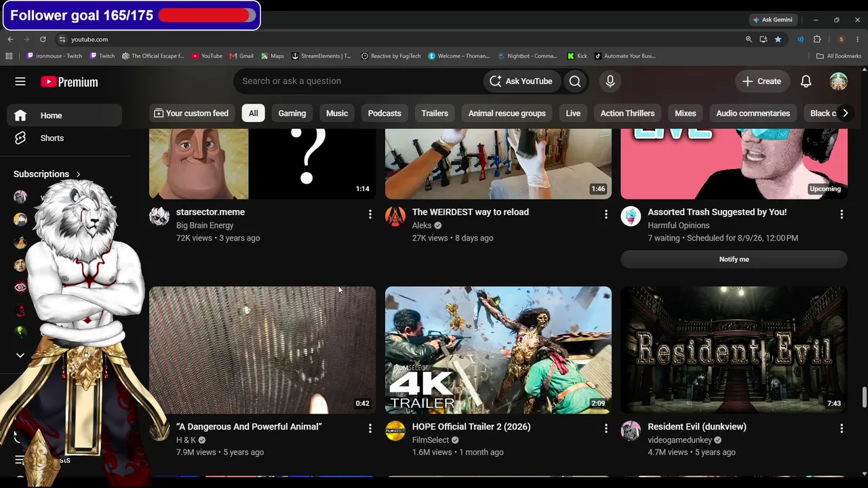This screenshot has width=868, height=488.
Task: Click the YouTube search input field
Action: coord(358,81)
